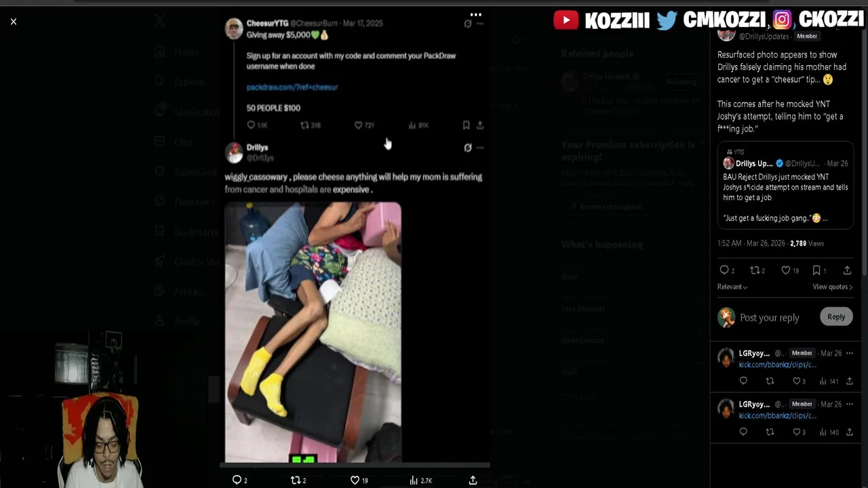
Task: Open first kick.com/bbankz clips link
Action: tap(777, 365)
